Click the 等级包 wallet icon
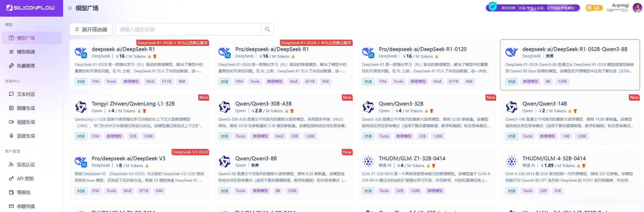Viewport: 644px width, 212px height. coord(11,192)
